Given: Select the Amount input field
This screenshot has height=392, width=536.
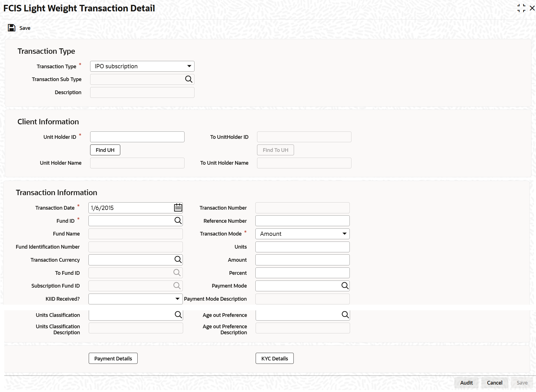Looking at the screenshot, I should [303, 260].
